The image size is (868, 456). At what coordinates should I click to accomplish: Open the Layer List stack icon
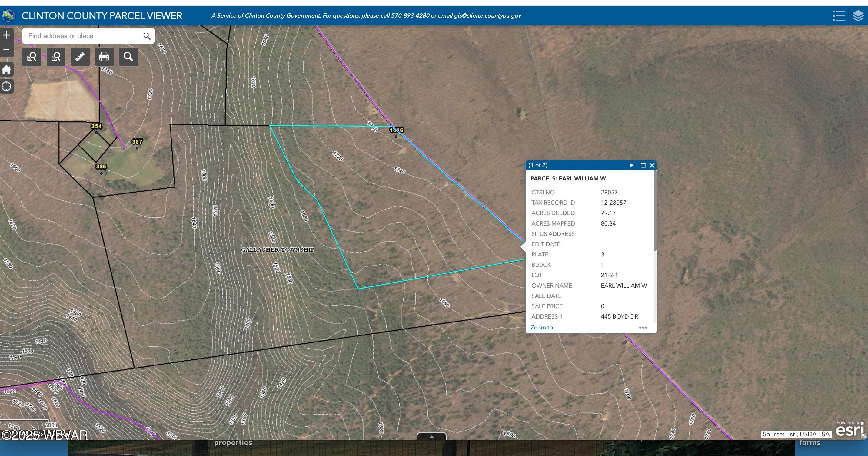[858, 16]
